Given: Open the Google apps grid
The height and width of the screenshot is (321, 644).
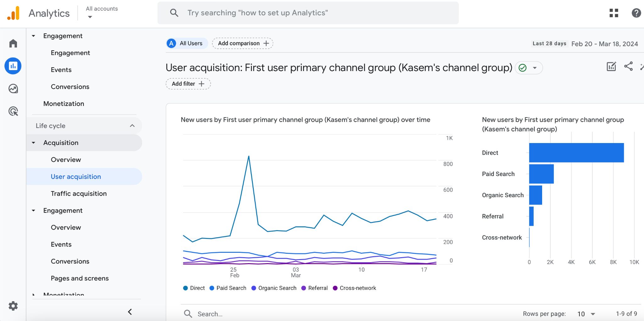Looking at the screenshot, I should pos(613,13).
